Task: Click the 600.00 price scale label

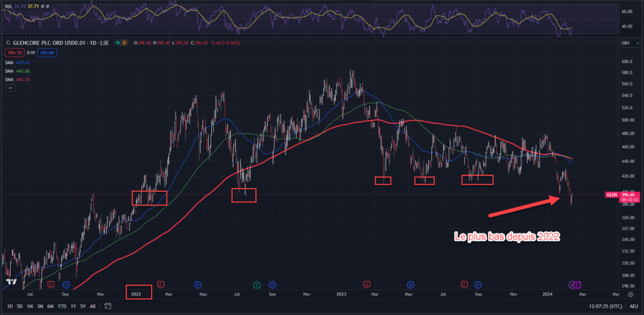Action: tap(627, 62)
